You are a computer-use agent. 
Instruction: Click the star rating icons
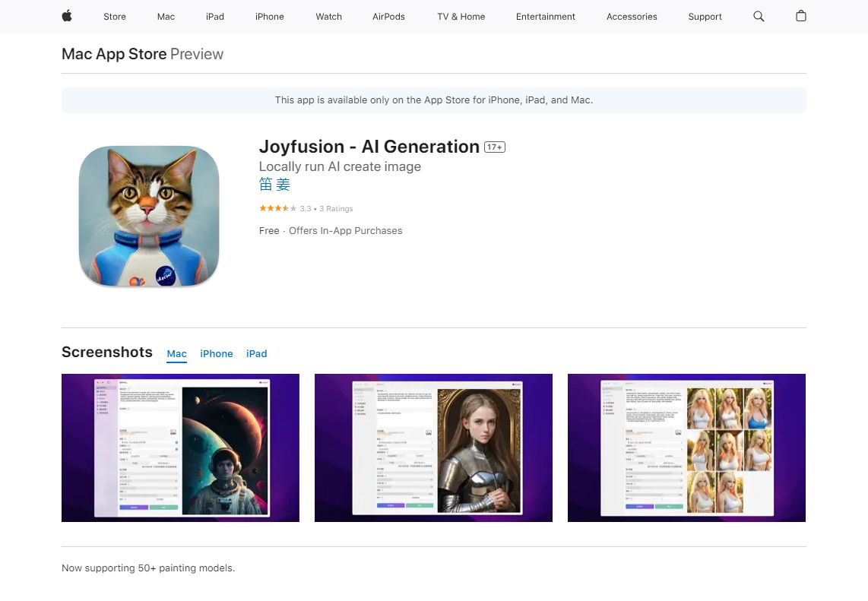point(278,209)
